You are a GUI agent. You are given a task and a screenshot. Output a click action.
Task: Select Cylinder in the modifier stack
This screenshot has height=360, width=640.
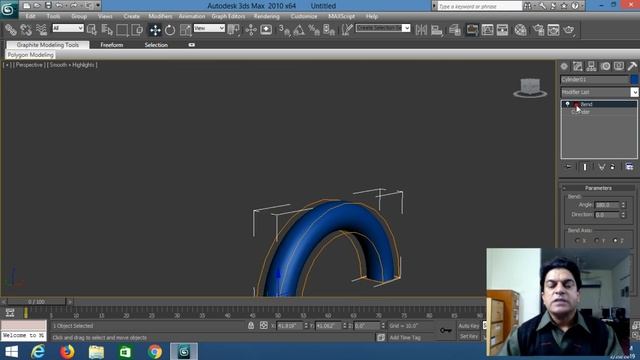(x=581, y=112)
